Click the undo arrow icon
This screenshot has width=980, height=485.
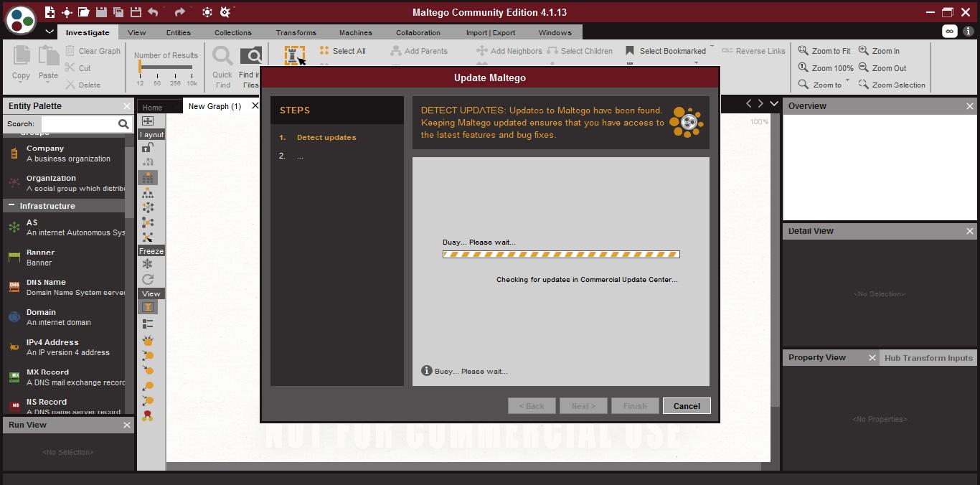pos(153,12)
